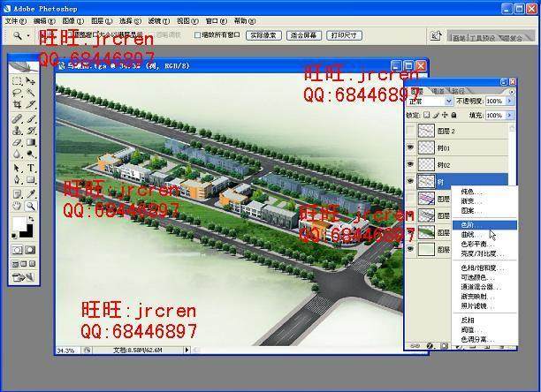Open the 图像 menu
Screen dimensions: 541x392
pyautogui.click(x=72, y=20)
